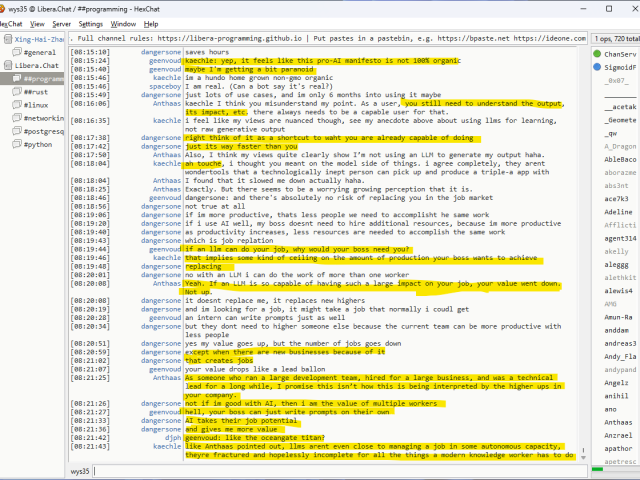The height and width of the screenshot is (480, 640).
Task: Click the ##rust channel icon
Action: point(19,91)
